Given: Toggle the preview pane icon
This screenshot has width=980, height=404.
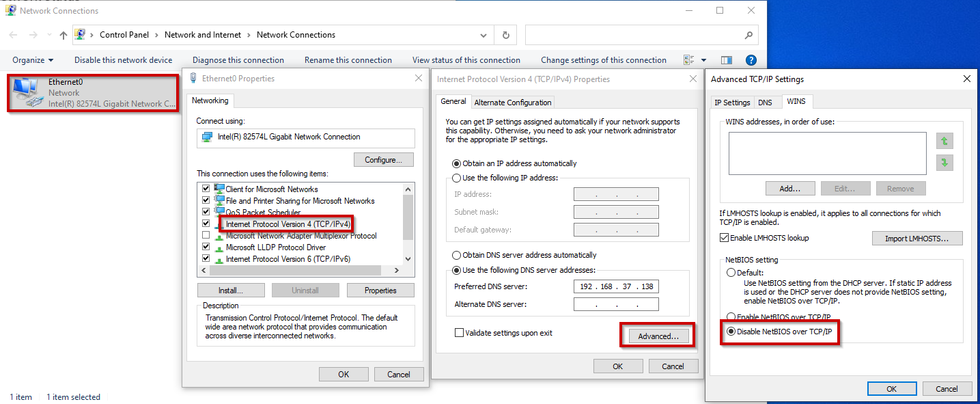Looking at the screenshot, I should click(727, 60).
